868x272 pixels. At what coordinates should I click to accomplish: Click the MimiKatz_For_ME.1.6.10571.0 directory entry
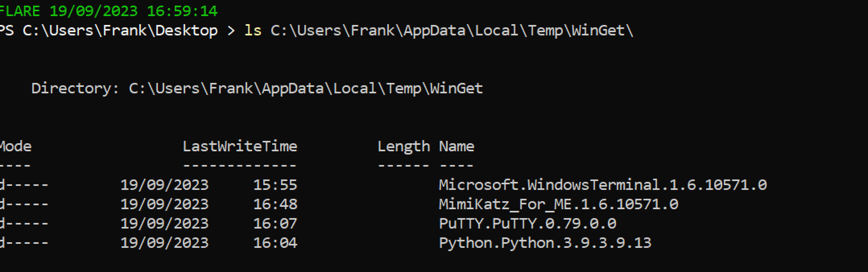click(558, 204)
